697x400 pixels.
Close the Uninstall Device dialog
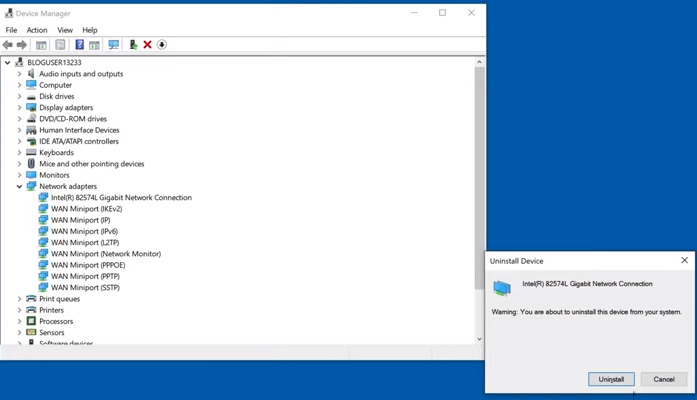click(685, 260)
